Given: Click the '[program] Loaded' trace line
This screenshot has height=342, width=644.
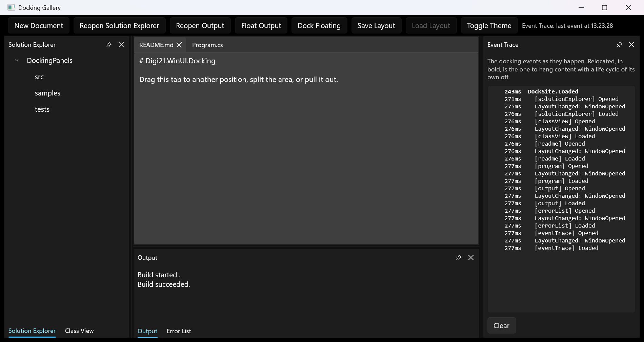Looking at the screenshot, I should point(561,181).
